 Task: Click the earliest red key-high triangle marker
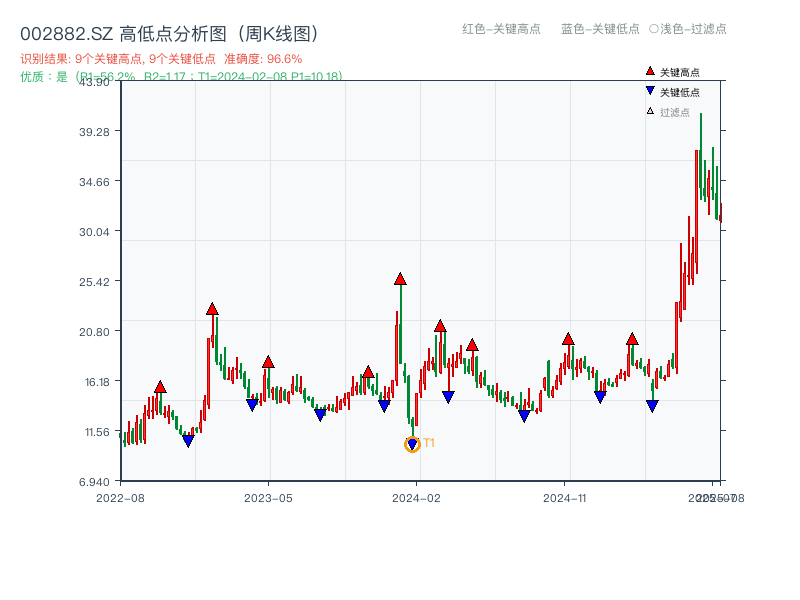click(160, 387)
